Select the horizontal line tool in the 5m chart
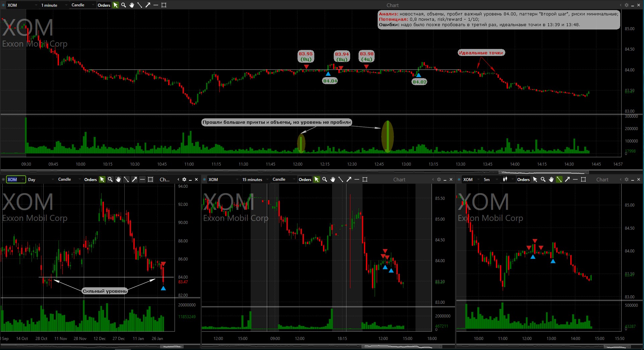Image resolution: width=644 pixels, height=350 pixels. tap(575, 179)
